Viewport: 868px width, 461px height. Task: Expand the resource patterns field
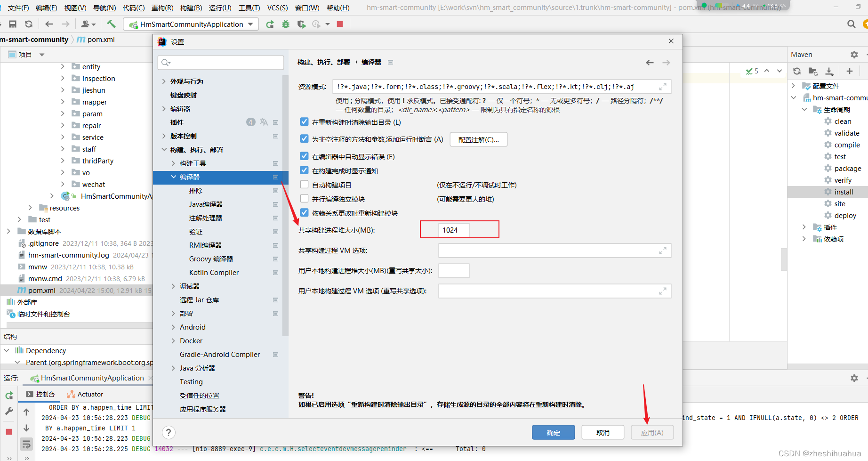663,87
